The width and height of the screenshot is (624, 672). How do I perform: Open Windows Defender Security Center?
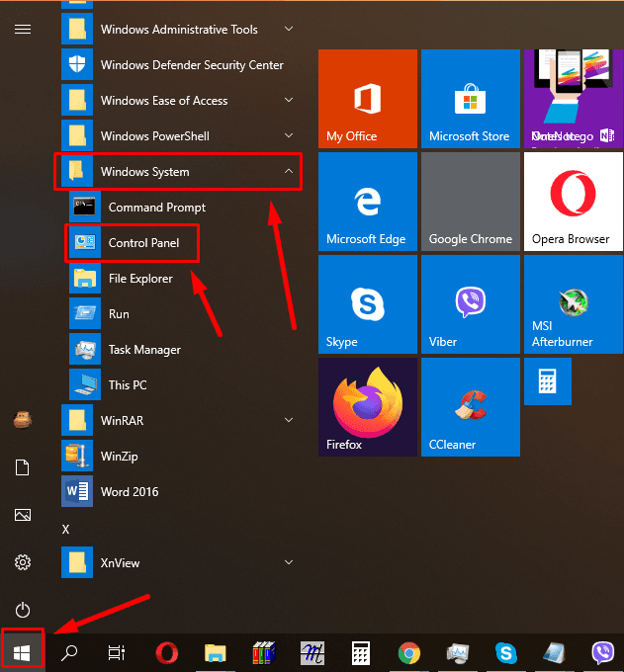[x=178, y=64]
